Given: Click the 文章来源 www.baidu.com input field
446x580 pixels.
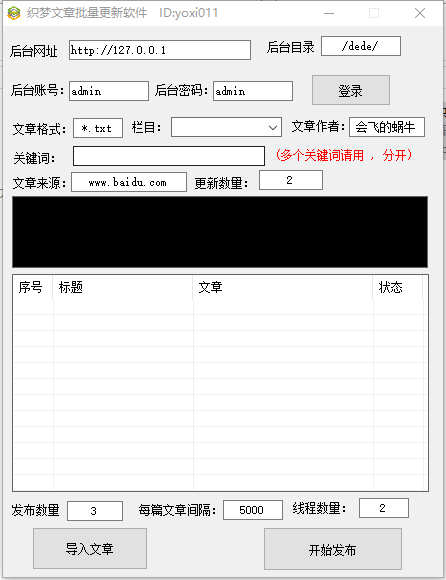Looking at the screenshot, I should 129,182.
